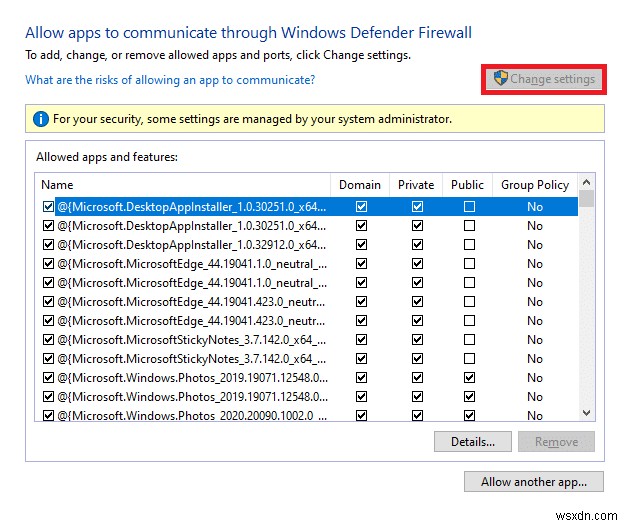Click the shield icon on Change settings
The width and height of the screenshot is (629, 526).
tap(501, 79)
